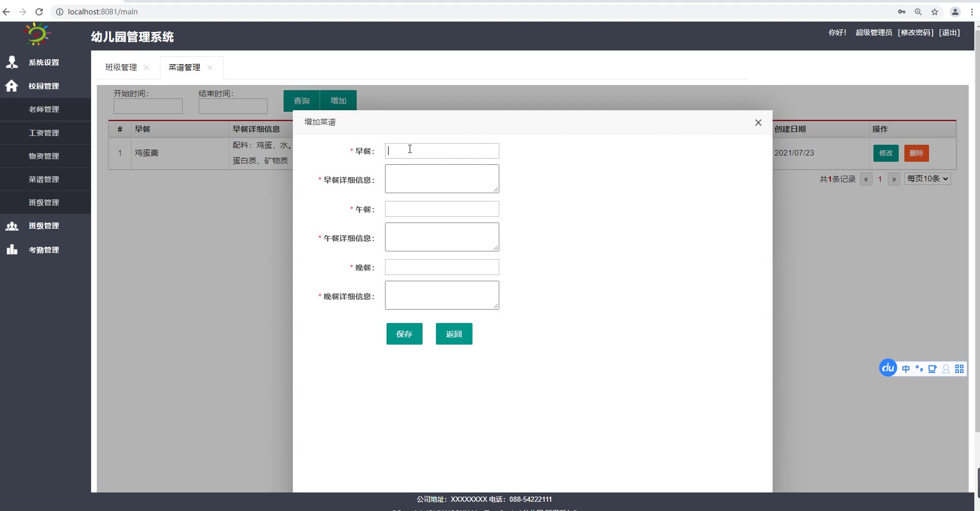This screenshot has width=980, height=511.
Task: Click the 考勤管理 bar chart icon
Action: click(12, 250)
